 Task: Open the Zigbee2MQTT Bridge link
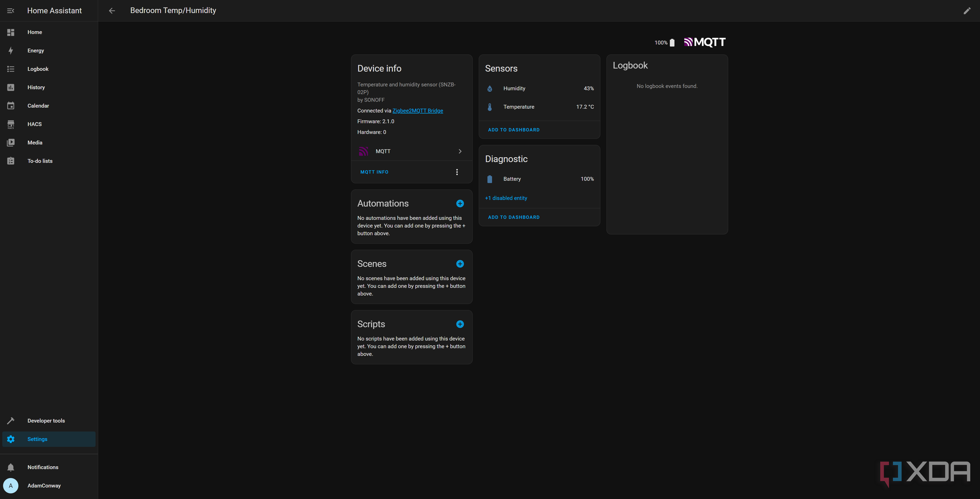[x=418, y=111]
